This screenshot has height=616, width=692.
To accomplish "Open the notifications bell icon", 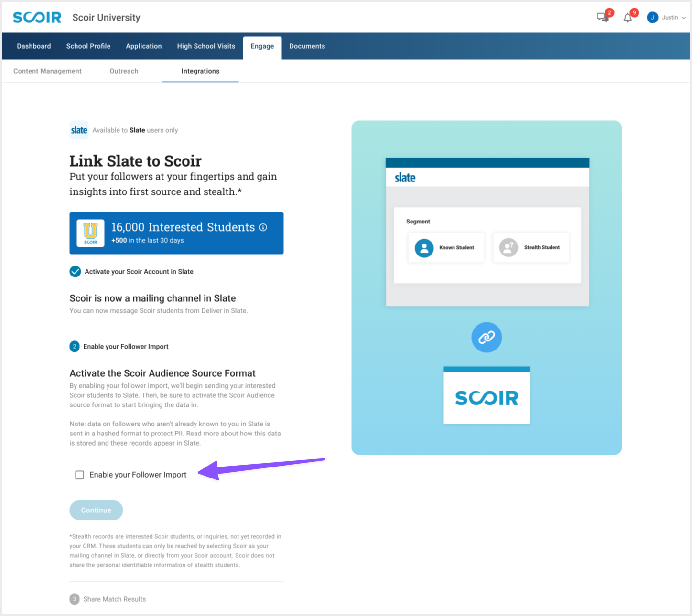I will 627,18.
